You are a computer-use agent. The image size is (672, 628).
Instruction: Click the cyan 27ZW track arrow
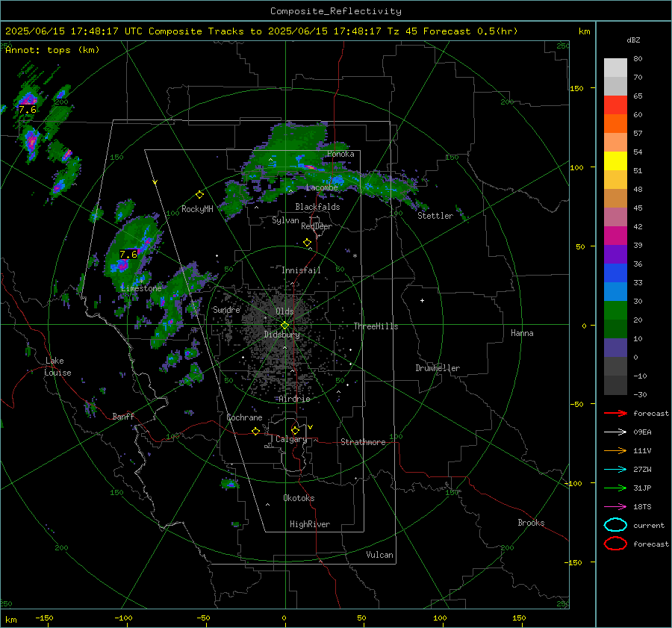coord(615,470)
